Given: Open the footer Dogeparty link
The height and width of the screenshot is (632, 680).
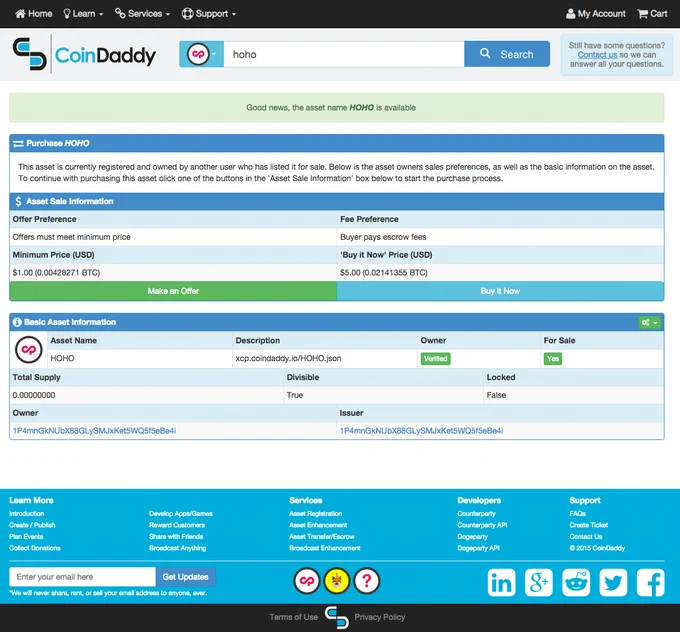Looking at the screenshot, I should pos(473,537).
